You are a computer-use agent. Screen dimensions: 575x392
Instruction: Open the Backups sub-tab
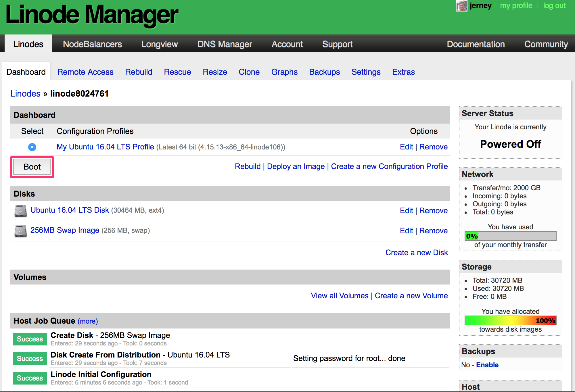[x=325, y=72]
